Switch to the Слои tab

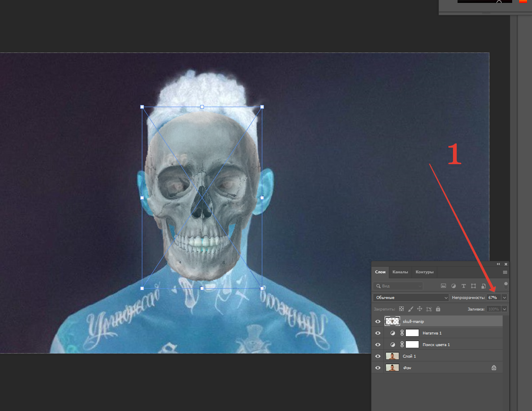click(380, 272)
